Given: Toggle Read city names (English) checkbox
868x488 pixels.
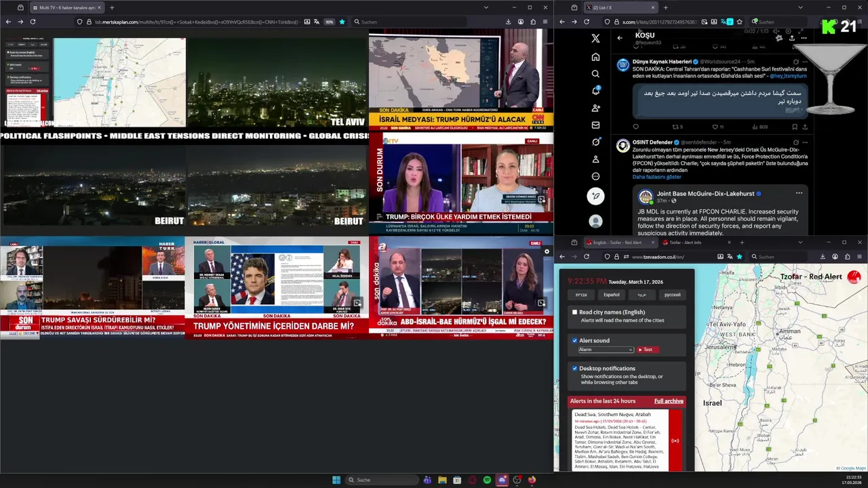Looking at the screenshot, I should (x=574, y=312).
